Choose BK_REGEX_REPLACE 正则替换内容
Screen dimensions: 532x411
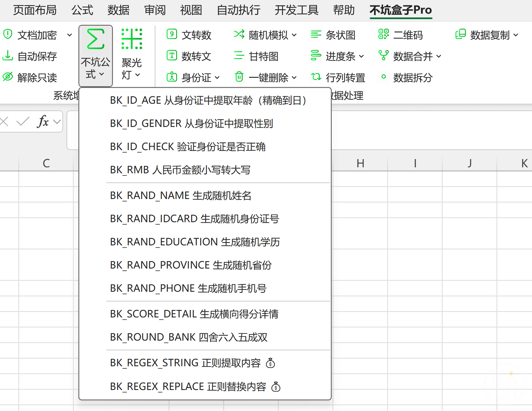tap(205, 386)
